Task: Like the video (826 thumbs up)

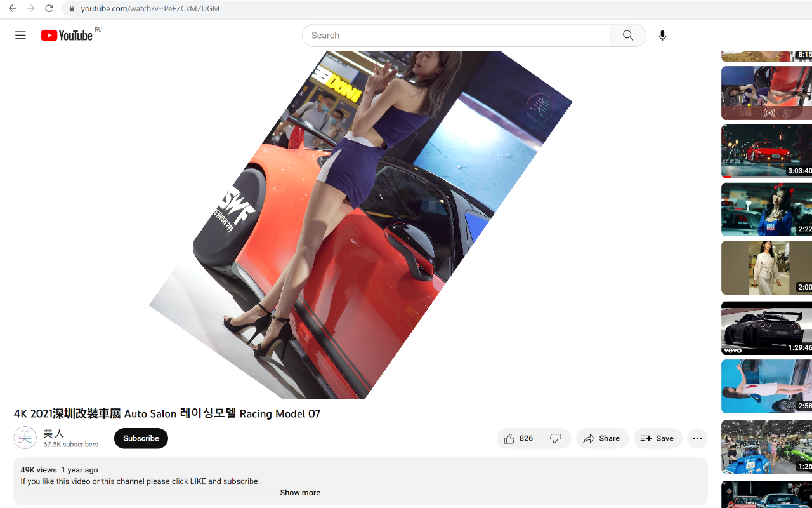Action: [x=519, y=438]
